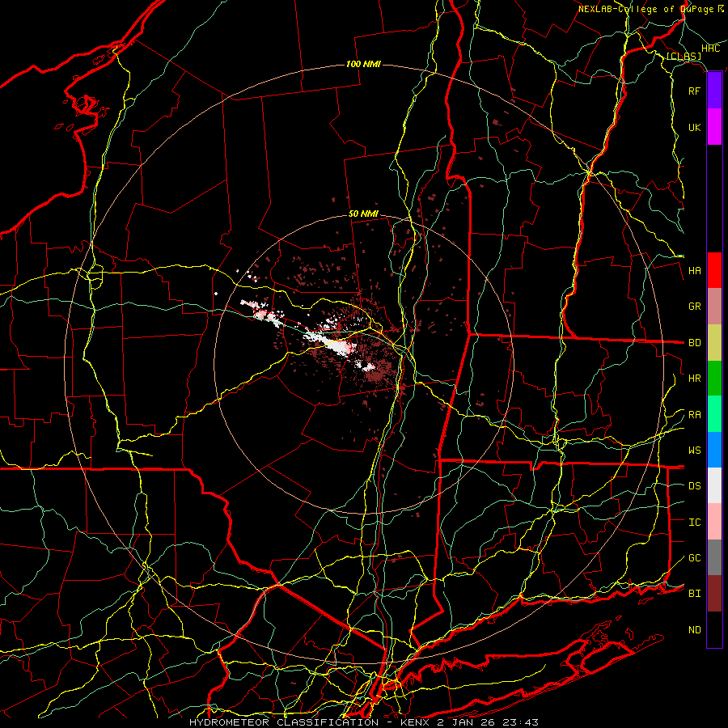
Task: Click the IC legend label
Action: pos(695,522)
